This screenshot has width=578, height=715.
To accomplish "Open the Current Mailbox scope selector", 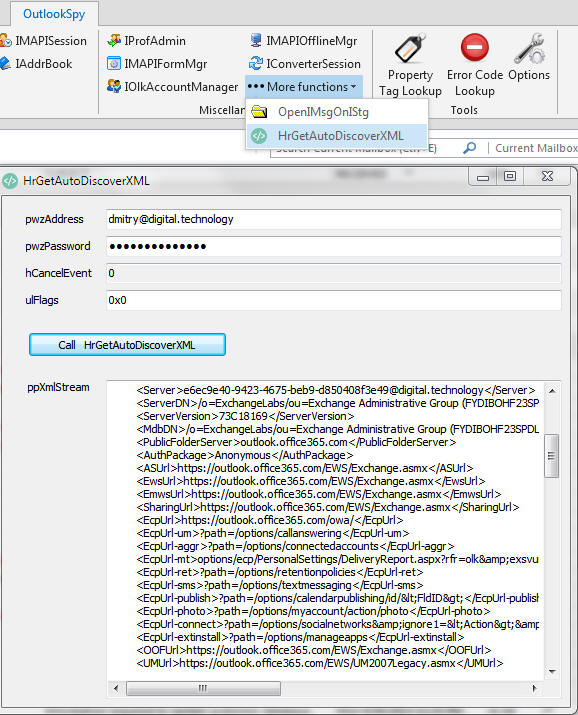I will [x=536, y=148].
